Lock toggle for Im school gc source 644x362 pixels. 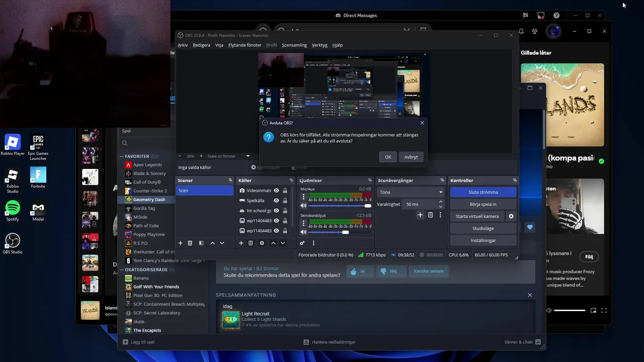click(285, 211)
